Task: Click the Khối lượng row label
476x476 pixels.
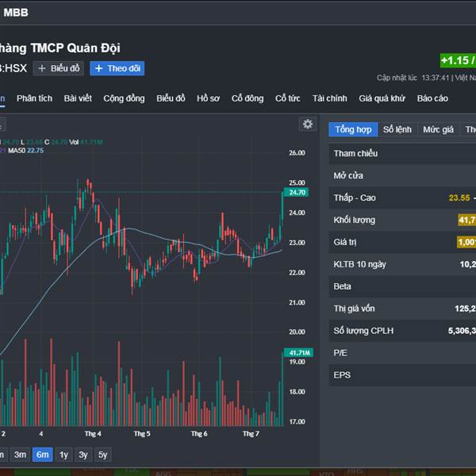Action: (x=355, y=220)
